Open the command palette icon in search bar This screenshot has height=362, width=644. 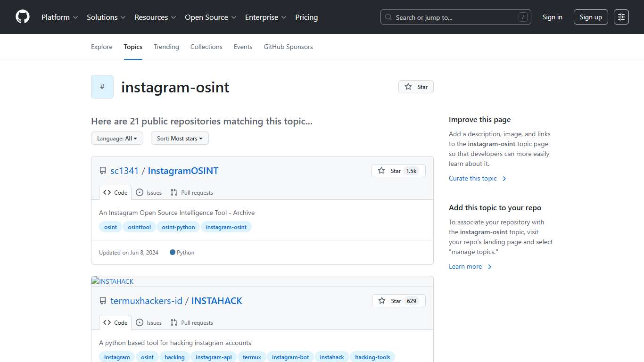(x=523, y=16)
